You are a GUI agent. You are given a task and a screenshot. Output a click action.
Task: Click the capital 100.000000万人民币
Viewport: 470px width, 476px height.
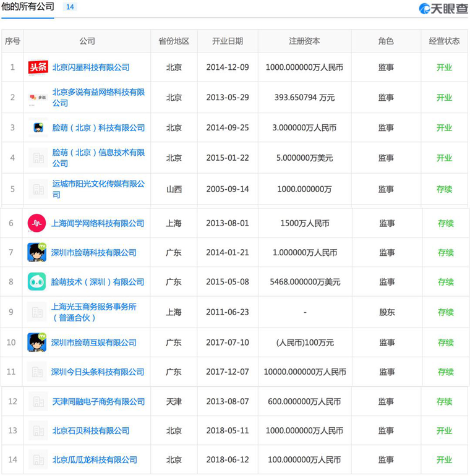(x=304, y=459)
